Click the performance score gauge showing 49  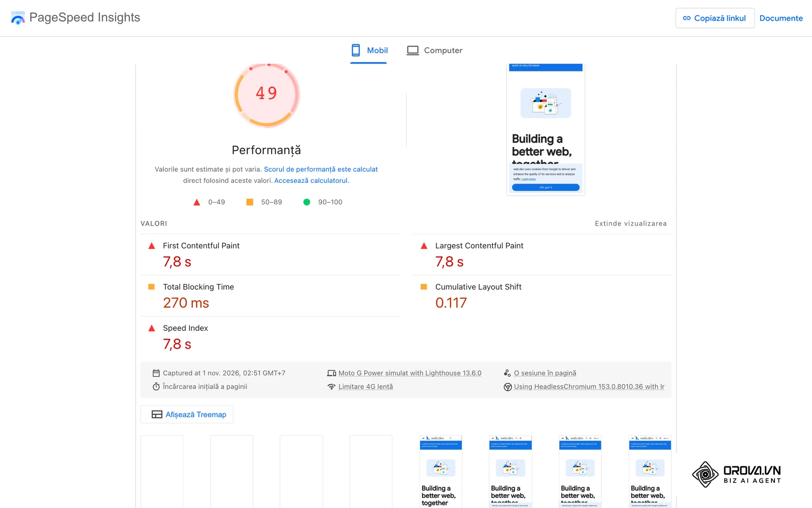click(266, 94)
